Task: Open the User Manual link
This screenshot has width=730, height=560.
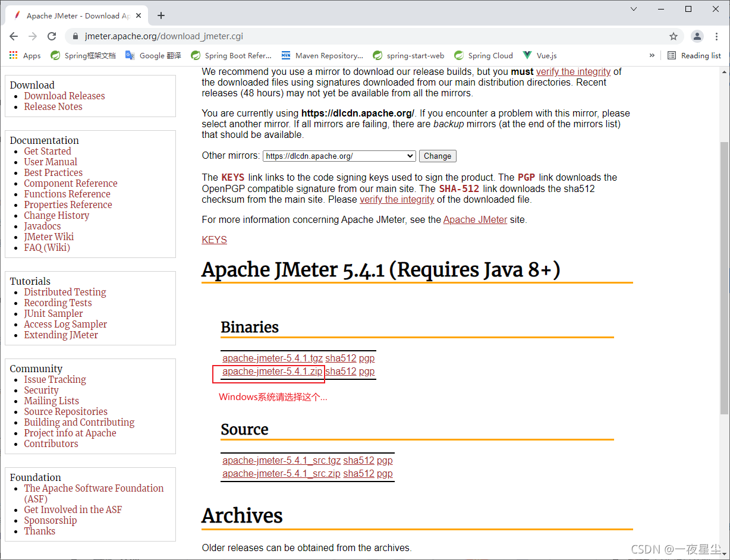Action: [51, 162]
